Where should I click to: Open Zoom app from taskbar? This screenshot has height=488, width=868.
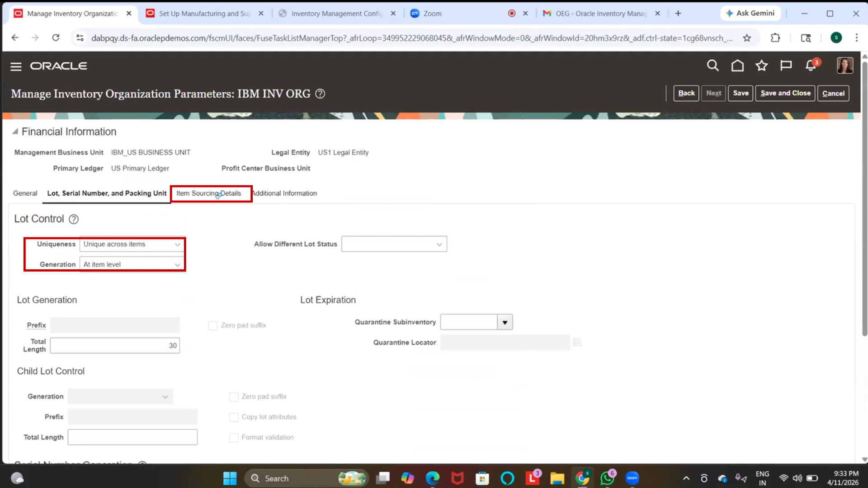[632, 478]
